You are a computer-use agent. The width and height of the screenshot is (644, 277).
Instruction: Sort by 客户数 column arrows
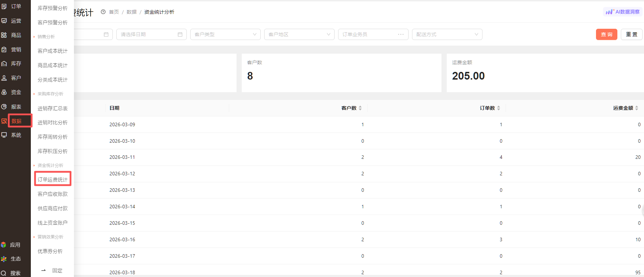pyautogui.click(x=360, y=108)
